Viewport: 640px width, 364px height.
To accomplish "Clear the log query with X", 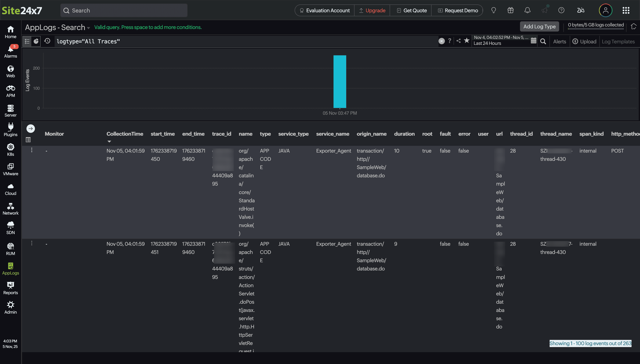I will tap(441, 41).
